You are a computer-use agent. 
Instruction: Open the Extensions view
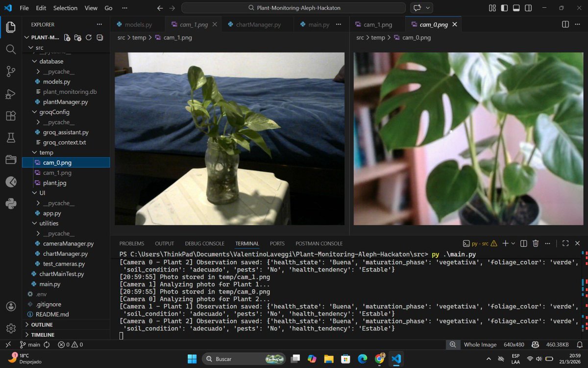[11, 116]
